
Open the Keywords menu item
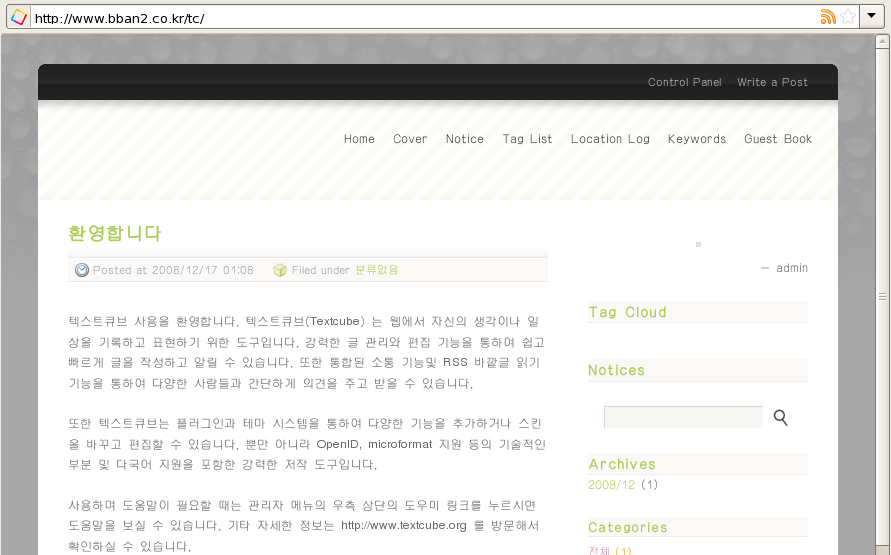697,139
